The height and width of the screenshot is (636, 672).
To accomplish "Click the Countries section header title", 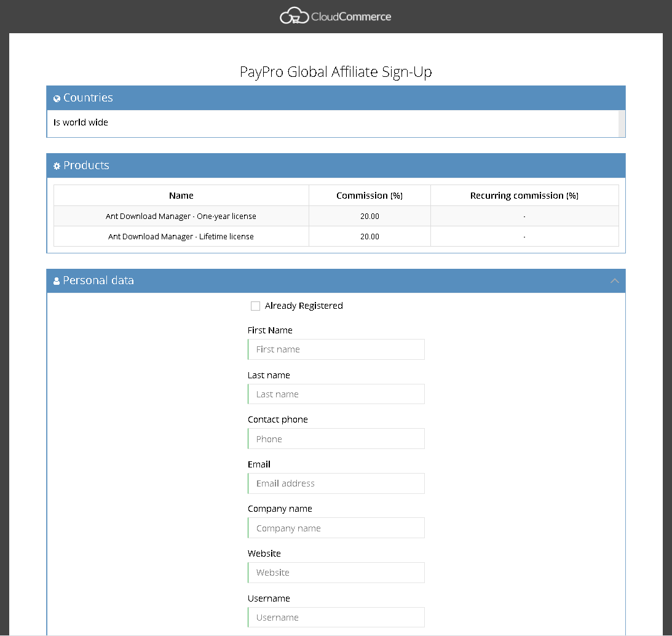I will point(89,98).
